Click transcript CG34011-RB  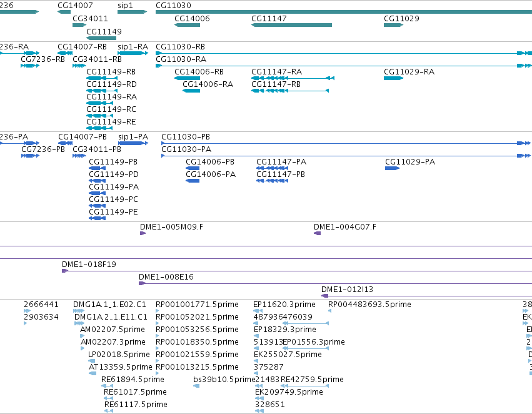(97, 59)
